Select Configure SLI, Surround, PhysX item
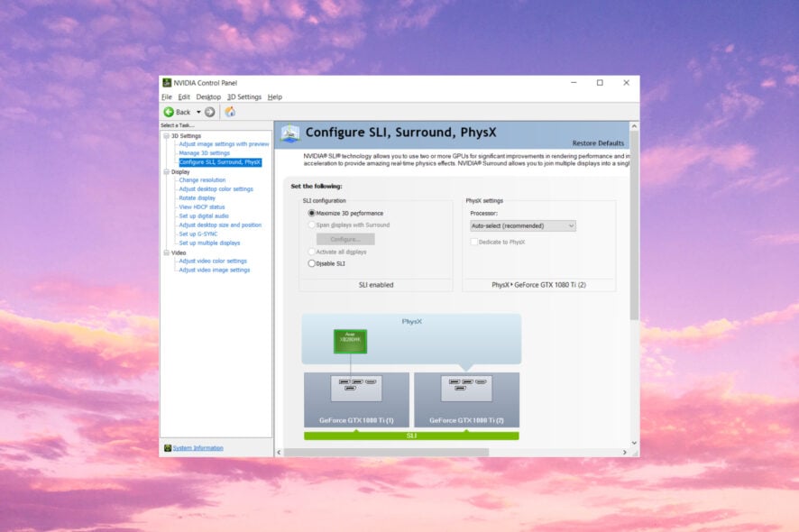Image resolution: width=799 pixels, height=532 pixels. pos(220,162)
